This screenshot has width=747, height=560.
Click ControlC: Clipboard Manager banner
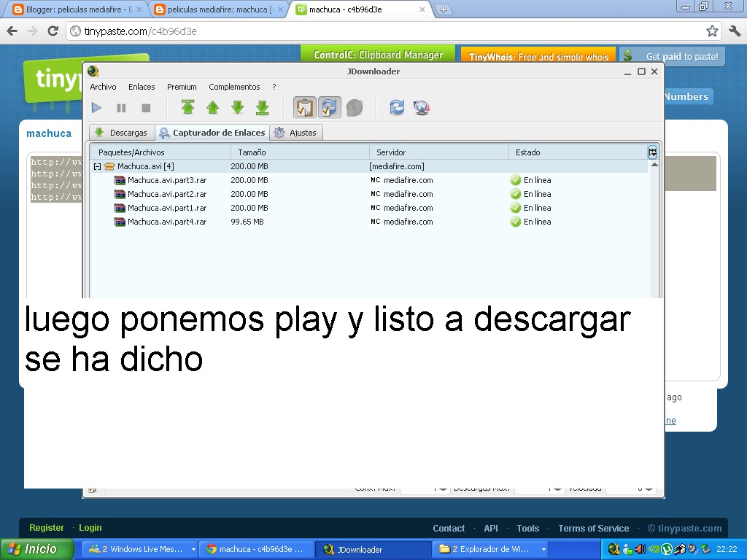(x=379, y=55)
